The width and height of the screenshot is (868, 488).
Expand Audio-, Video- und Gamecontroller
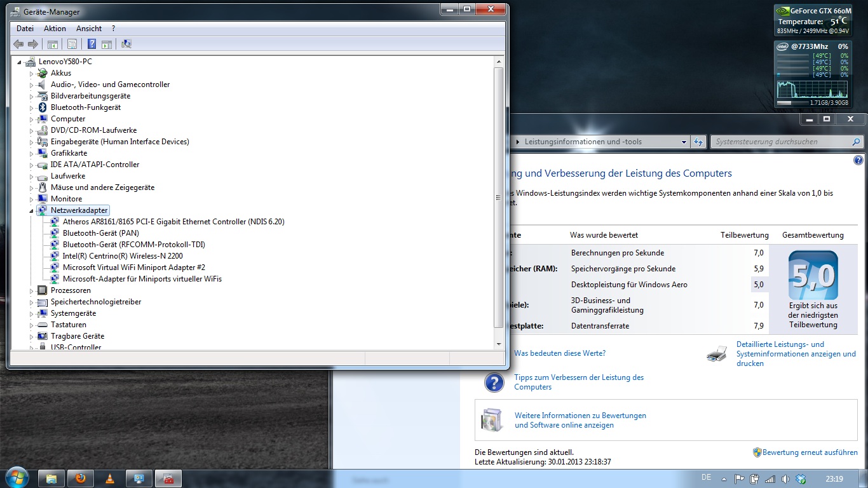[31, 85]
